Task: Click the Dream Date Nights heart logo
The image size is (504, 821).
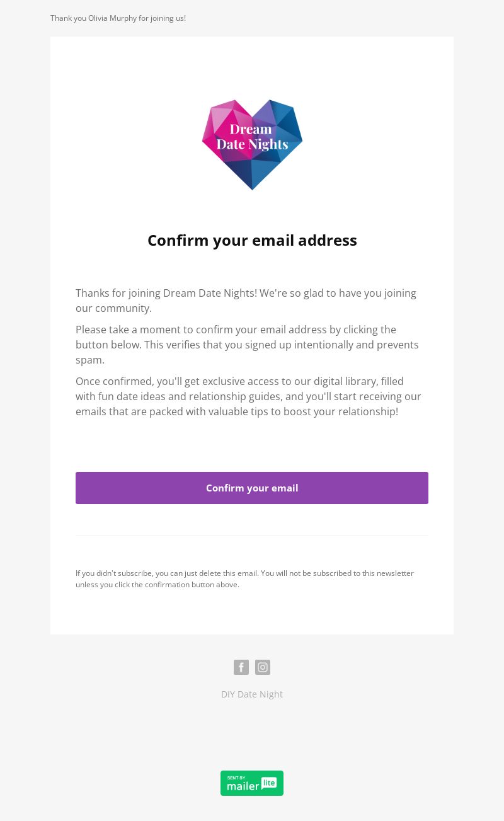Action: pyautogui.click(x=252, y=144)
